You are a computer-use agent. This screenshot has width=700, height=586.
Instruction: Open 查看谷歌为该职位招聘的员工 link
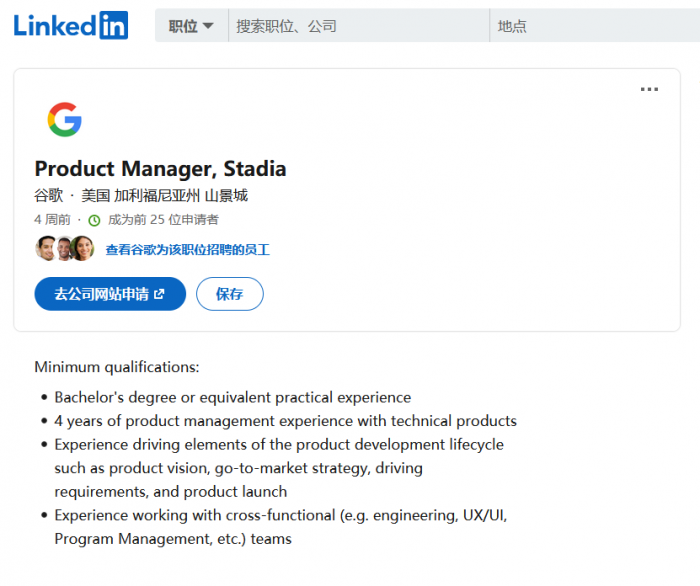(188, 249)
